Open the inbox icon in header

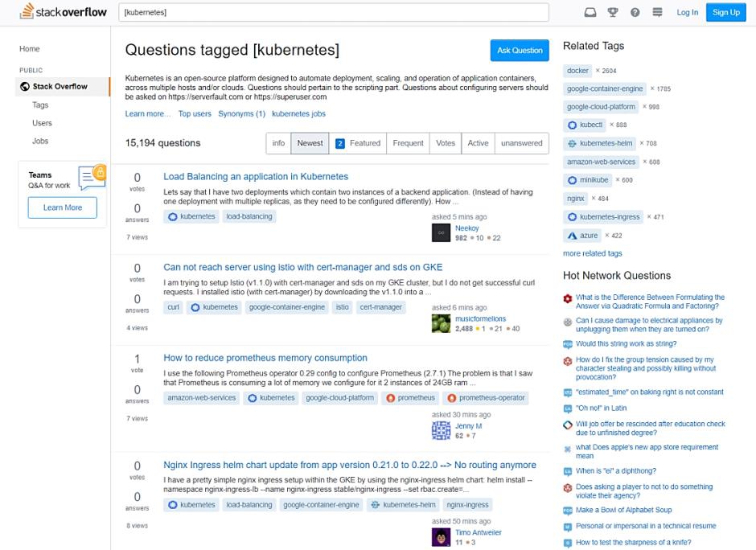pos(590,12)
